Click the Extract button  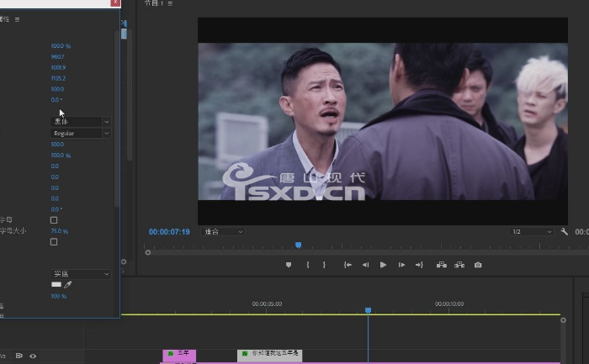pos(459,265)
